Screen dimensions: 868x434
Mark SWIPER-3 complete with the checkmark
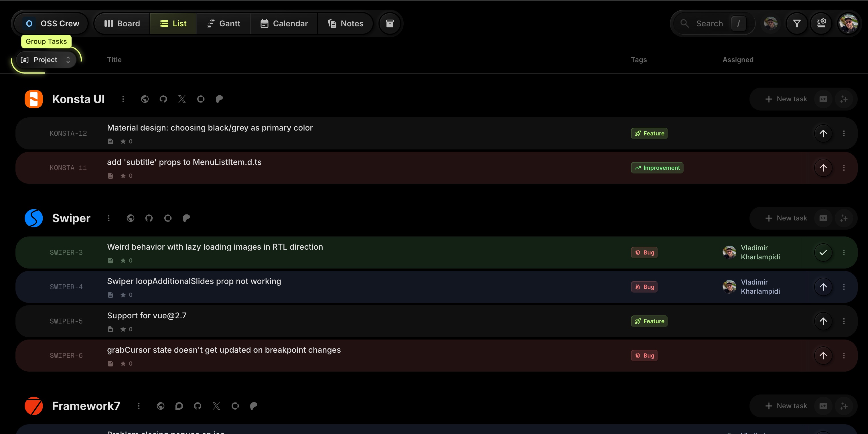823,252
